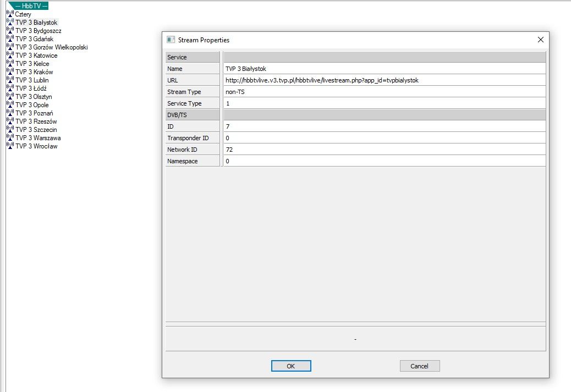Select TVP 3 Gorzów Wielkopolski channel
The height and width of the screenshot is (392, 571).
point(51,47)
